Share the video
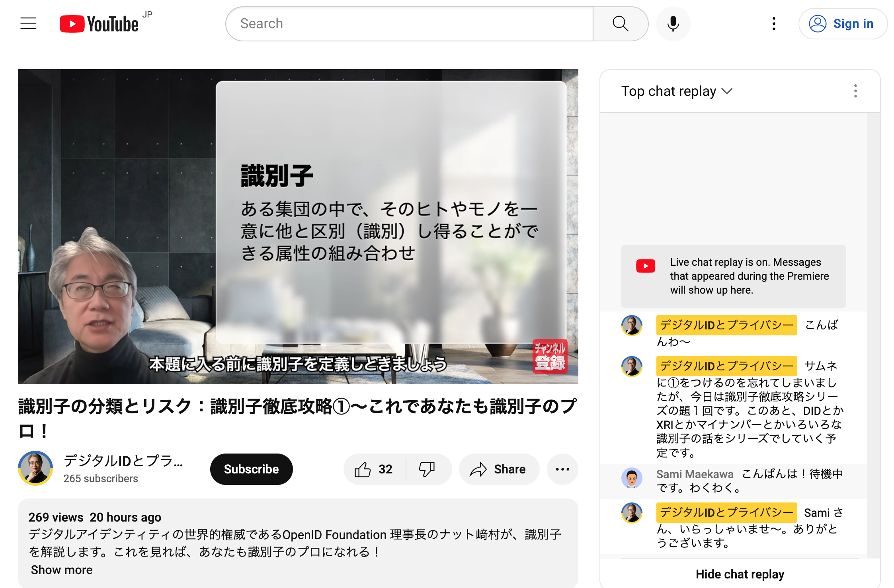The height and width of the screenshot is (588, 894). tap(499, 469)
